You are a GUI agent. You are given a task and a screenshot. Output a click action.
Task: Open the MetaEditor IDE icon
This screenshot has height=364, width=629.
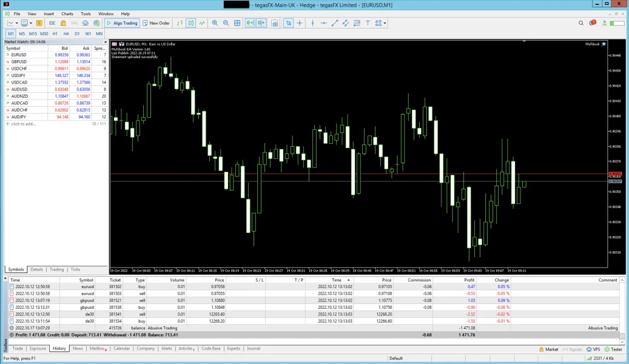[x=52, y=23]
